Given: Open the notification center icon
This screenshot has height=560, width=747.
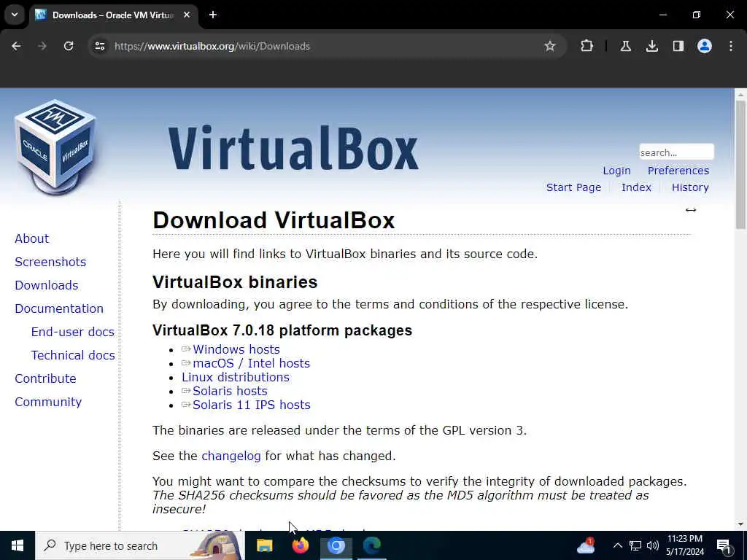Looking at the screenshot, I should coord(724,546).
